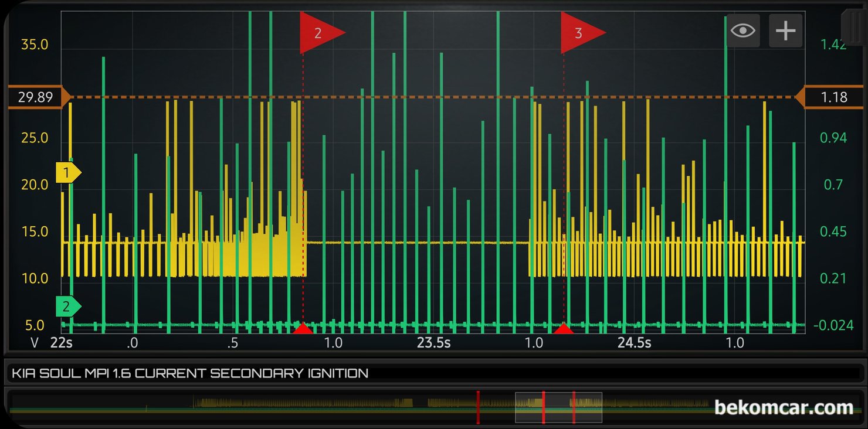868x429 pixels.
Task: Click the 1.18 cursor handle
Action: pyautogui.click(x=829, y=97)
